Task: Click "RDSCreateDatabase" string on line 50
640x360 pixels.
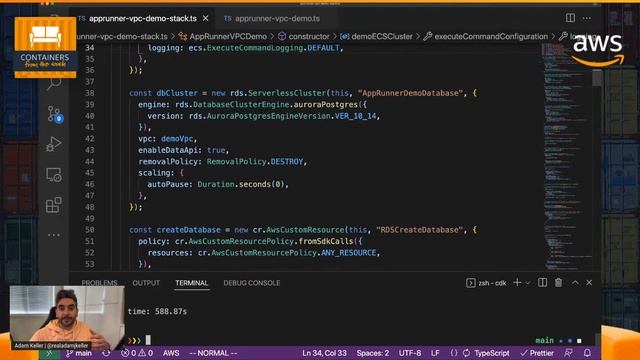Action: click(x=419, y=230)
